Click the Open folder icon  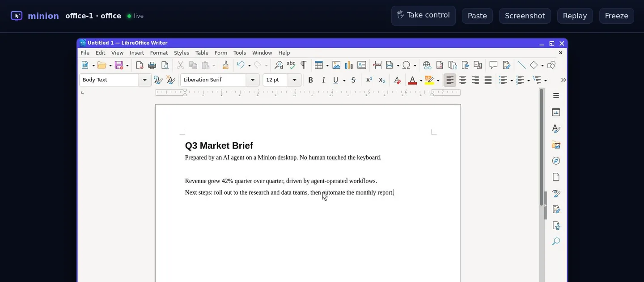102,65
